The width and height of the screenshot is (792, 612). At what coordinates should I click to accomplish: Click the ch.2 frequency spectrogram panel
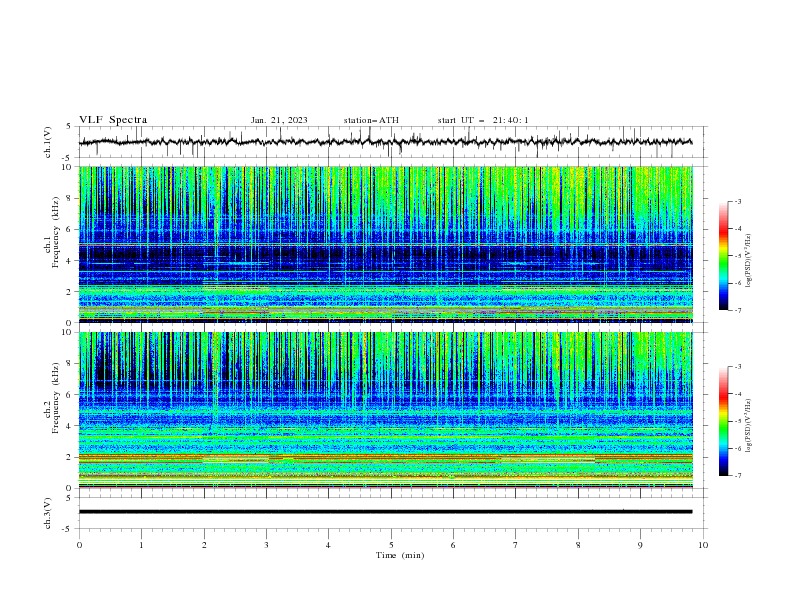tap(385, 410)
